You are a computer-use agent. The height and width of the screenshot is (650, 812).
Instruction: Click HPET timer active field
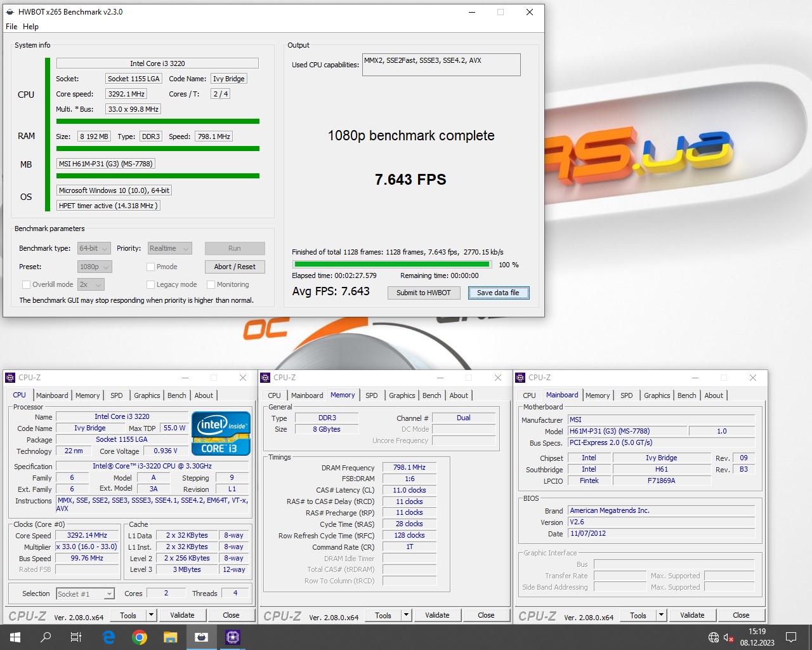click(x=108, y=206)
